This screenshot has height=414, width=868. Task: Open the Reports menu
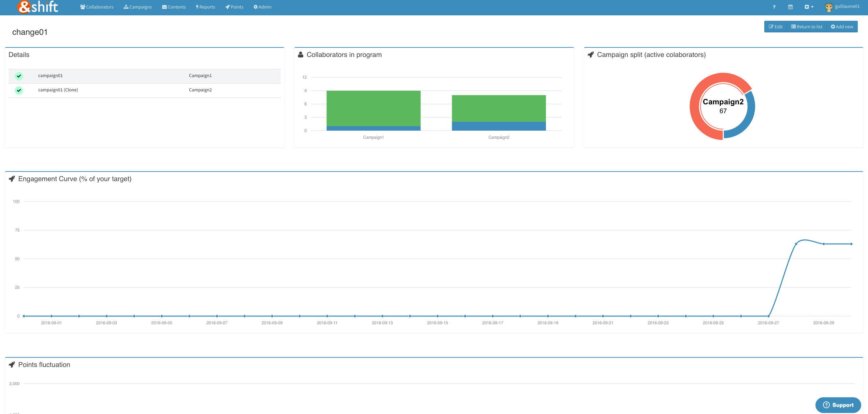coord(205,7)
